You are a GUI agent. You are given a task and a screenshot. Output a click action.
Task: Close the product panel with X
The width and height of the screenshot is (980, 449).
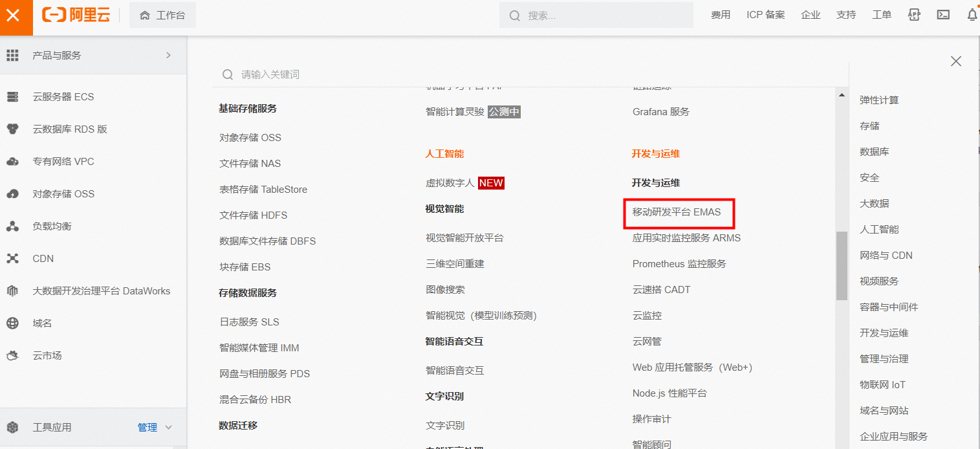(956, 61)
